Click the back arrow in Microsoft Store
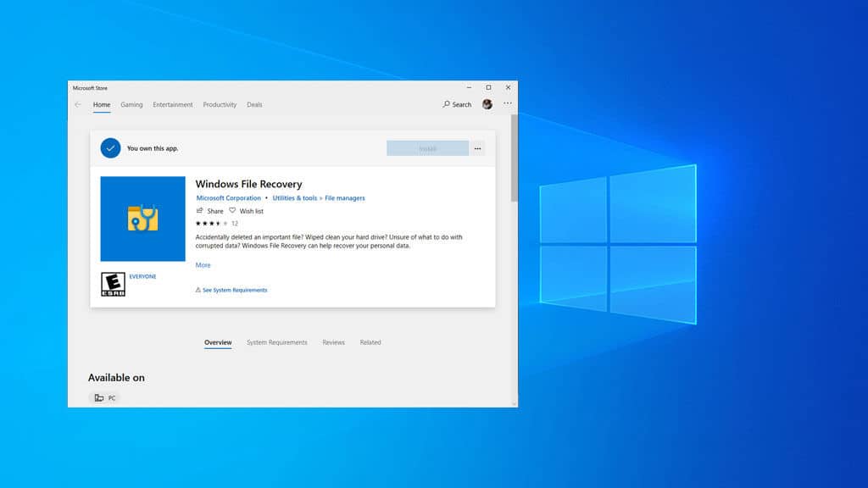This screenshot has height=488, width=868. pyautogui.click(x=77, y=104)
